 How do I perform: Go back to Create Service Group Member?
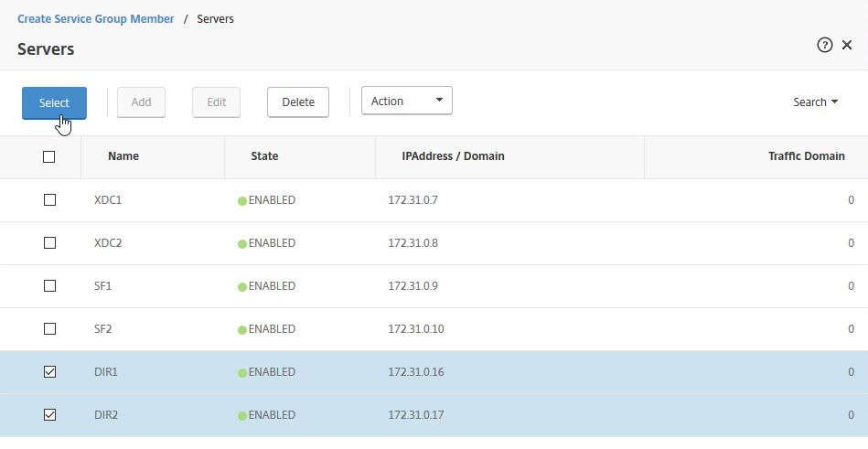click(96, 19)
